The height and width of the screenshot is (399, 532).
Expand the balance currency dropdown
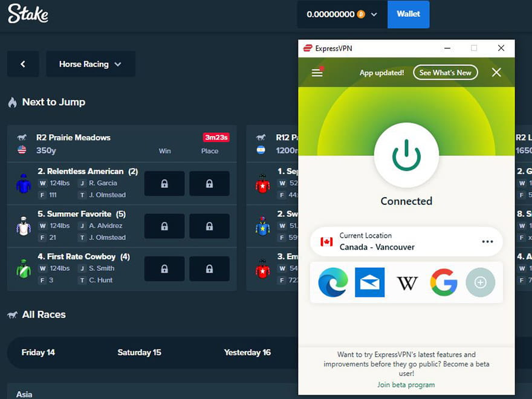374,15
